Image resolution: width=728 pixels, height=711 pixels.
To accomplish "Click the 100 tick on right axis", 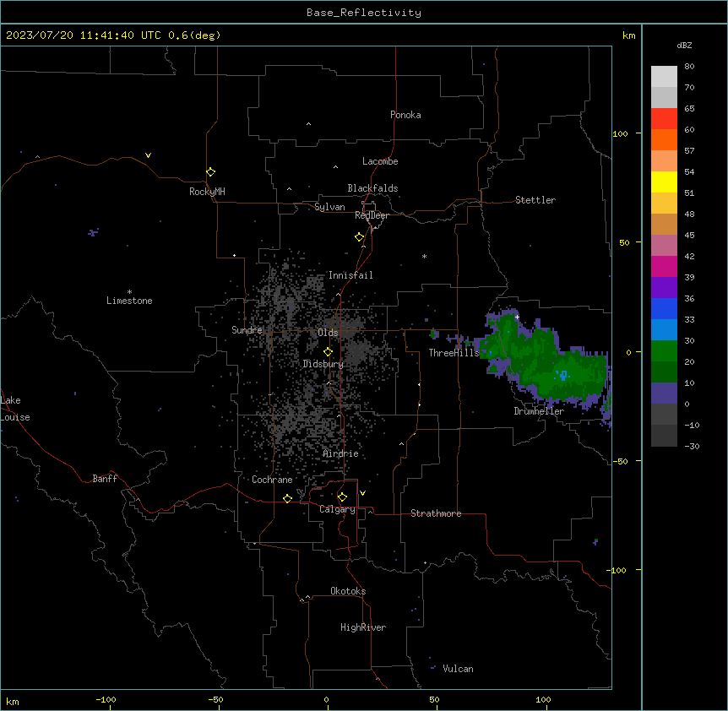I will [620, 133].
